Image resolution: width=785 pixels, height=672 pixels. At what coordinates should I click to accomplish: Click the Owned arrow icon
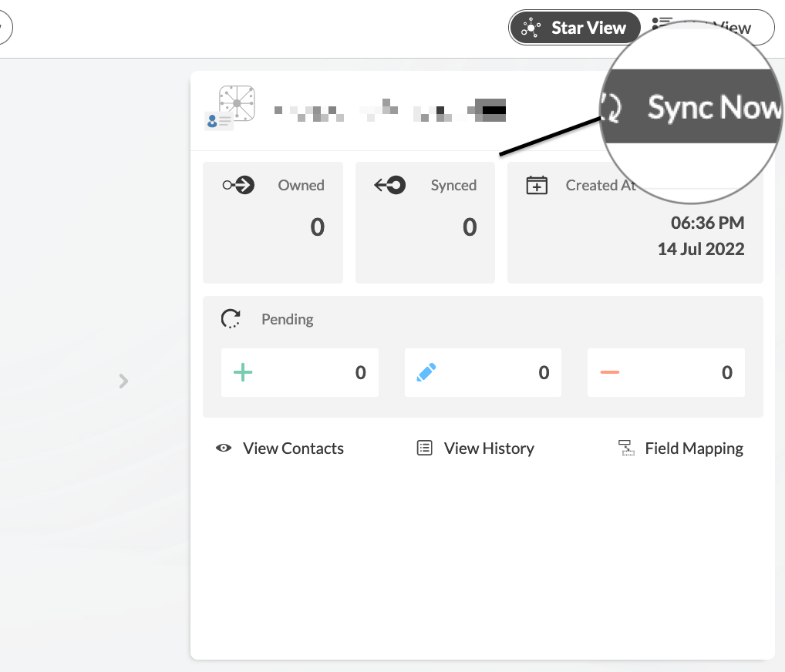coord(238,185)
